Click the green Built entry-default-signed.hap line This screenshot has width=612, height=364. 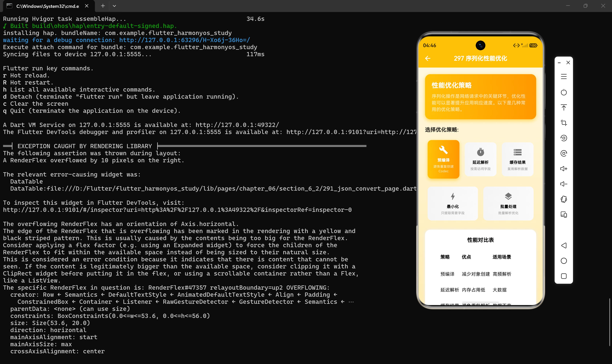tap(90, 26)
